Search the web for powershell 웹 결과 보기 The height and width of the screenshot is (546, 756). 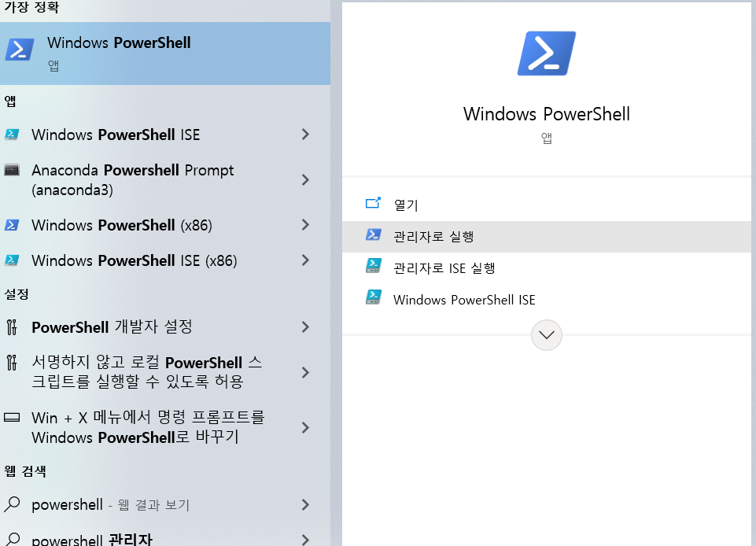(x=165, y=504)
